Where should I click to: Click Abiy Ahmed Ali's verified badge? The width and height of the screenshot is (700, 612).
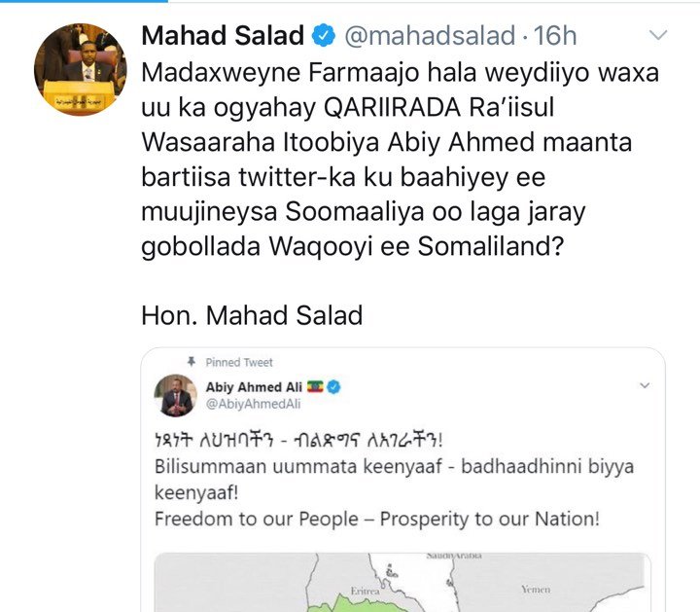(332, 387)
